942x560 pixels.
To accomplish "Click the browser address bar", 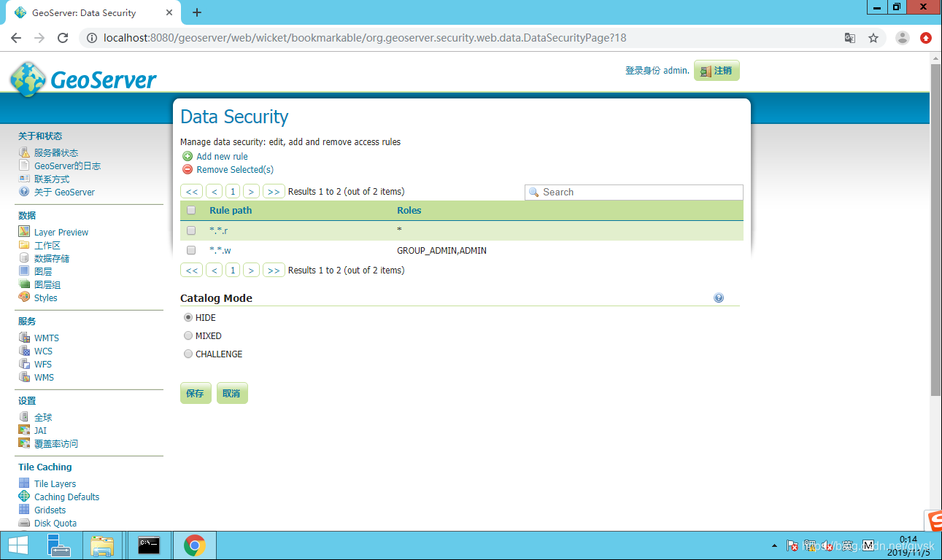I will 467,38.
